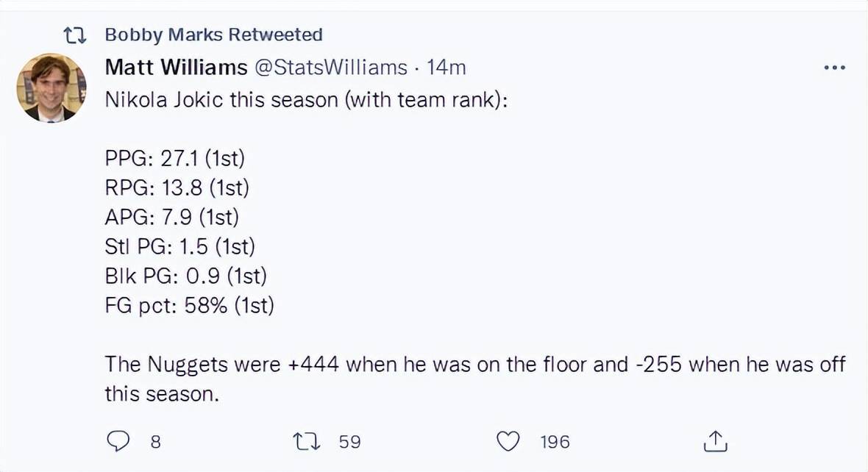Click the reply count of 8
Image resolution: width=868 pixels, height=472 pixels.
pyautogui.click(x=155, y=442)
